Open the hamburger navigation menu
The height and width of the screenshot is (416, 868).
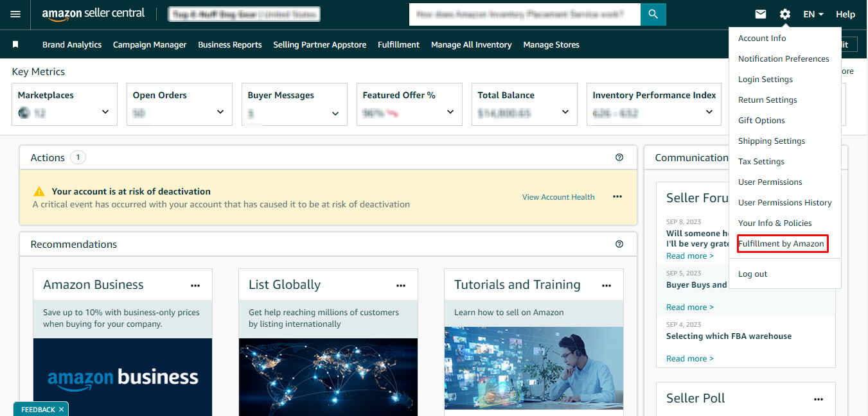point(15,13)
